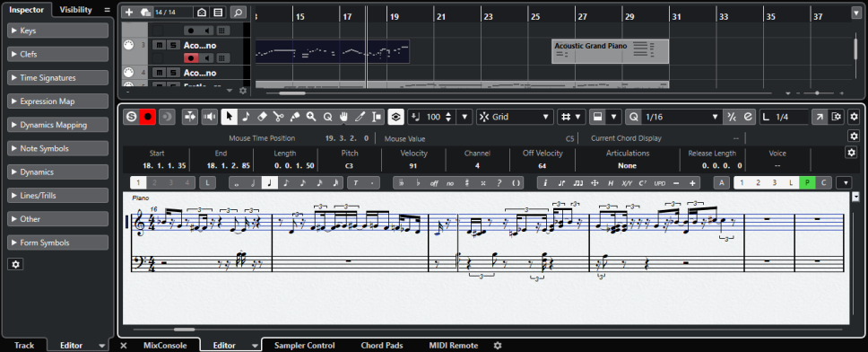Click the iterative quantize icon
868x352 pixels.
point(732,117)
